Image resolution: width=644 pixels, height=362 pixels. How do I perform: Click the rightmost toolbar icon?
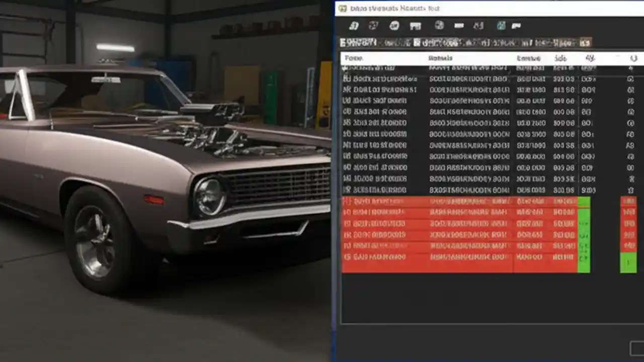pyautogui.click(x=517, y=26)
